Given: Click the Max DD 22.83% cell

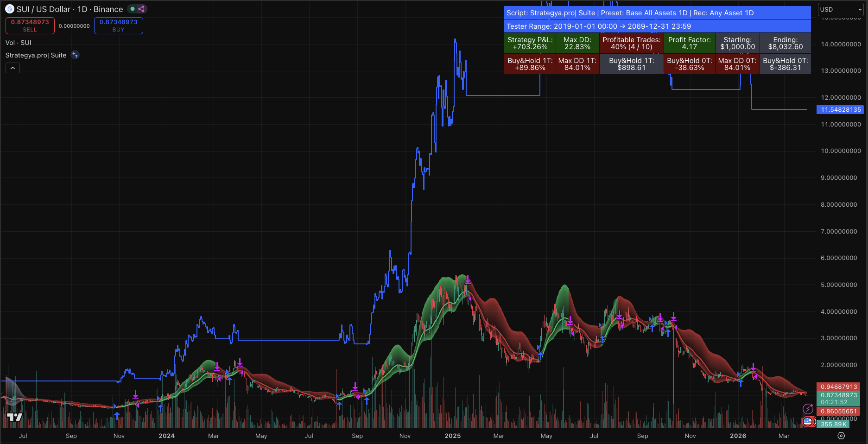Looking at the screenshot, I should click(577, 43).
